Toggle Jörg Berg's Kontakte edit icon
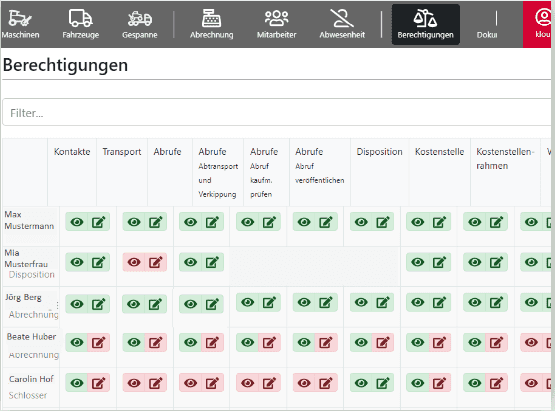The width and height of the screenshot is (555, 411). (98, 304)
